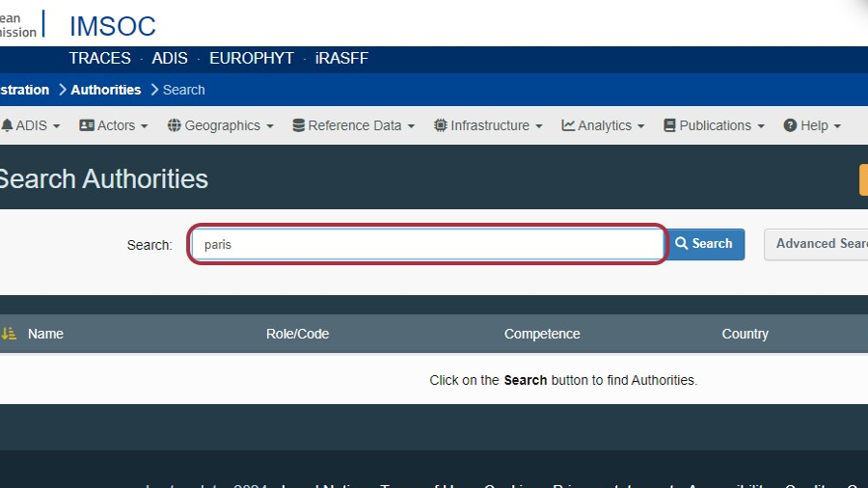Viewport: 868px width, 488px height.
Task: Click the Competence column header
Action: click(542, 334)
